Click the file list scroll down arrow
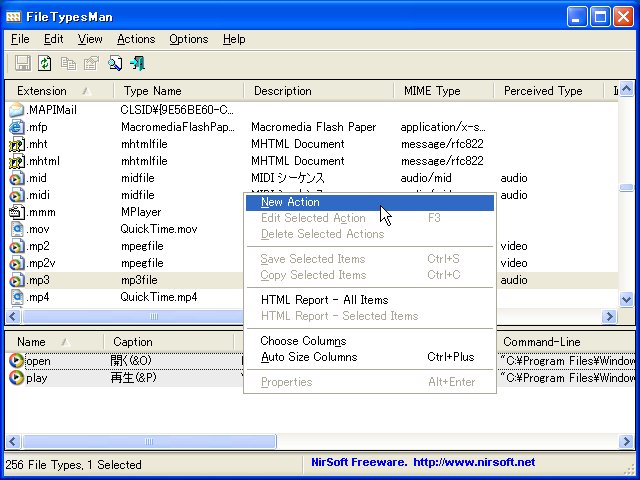Viewport: 640px width, 480px height. [626, 300]
